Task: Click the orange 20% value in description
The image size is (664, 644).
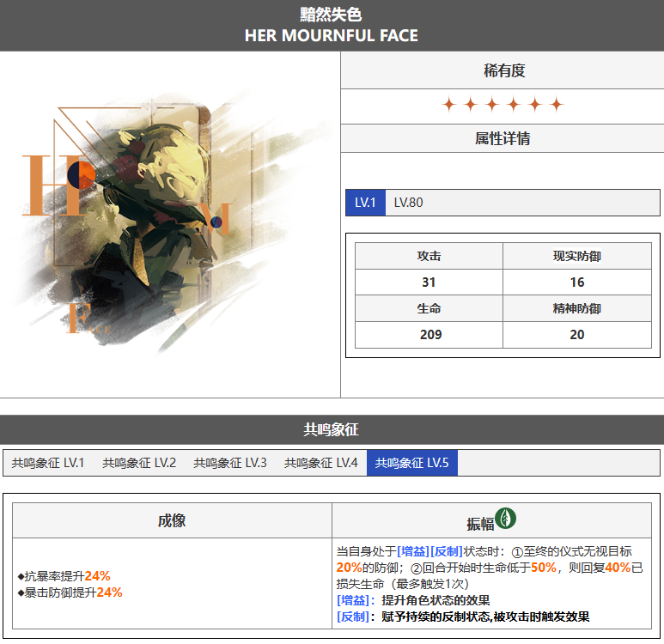Action: (x=349, y=568)
